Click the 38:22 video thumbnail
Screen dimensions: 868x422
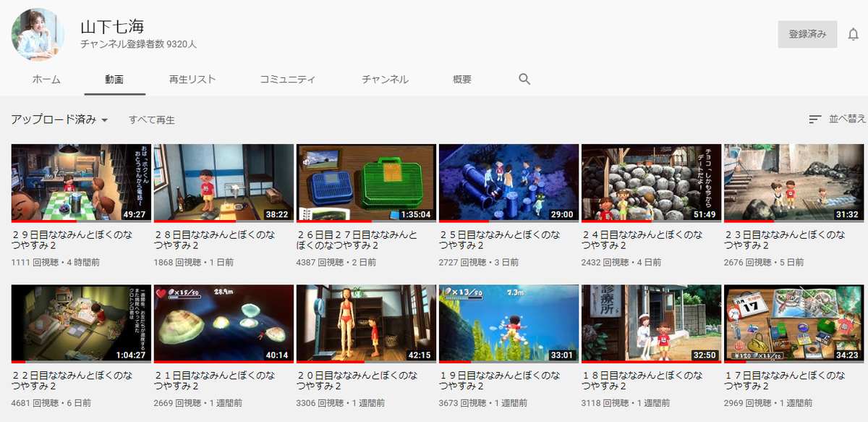(x=224, y=182)
